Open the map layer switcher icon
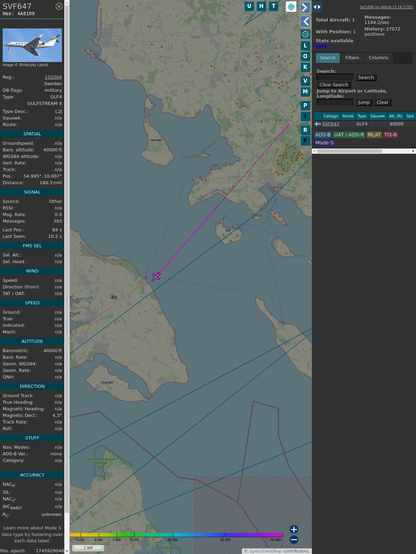This screenshot has height=554, width=416. pyautogui.click(x=291, y=7)
